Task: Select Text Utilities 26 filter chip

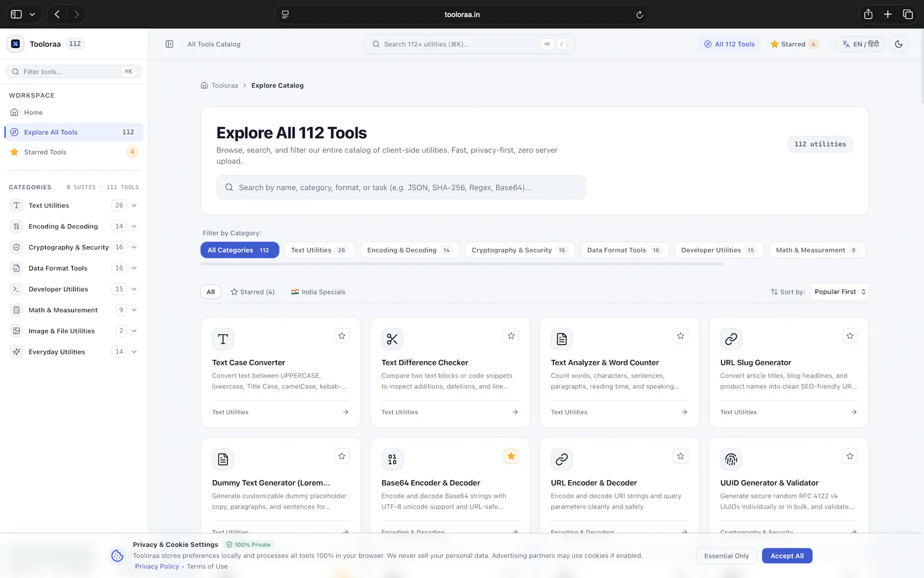Action: click(319, 250)
